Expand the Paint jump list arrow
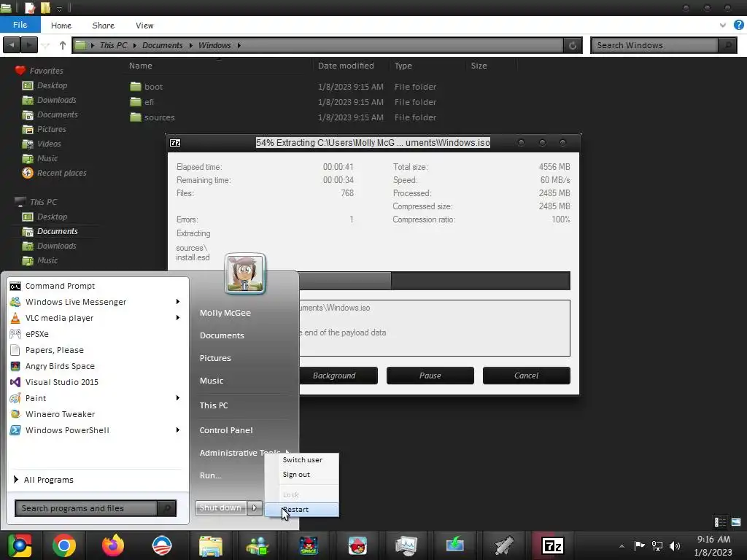The height and width of the screenshot is (560, 747). 178,398
